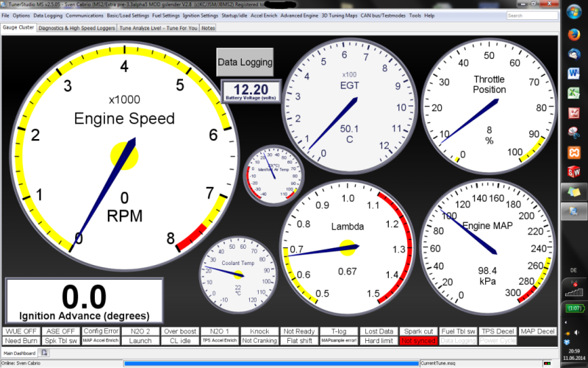Launch Microsoft Word from the taskbar
The width and height of the screenshot is (588, 368).
pos(573,73)
